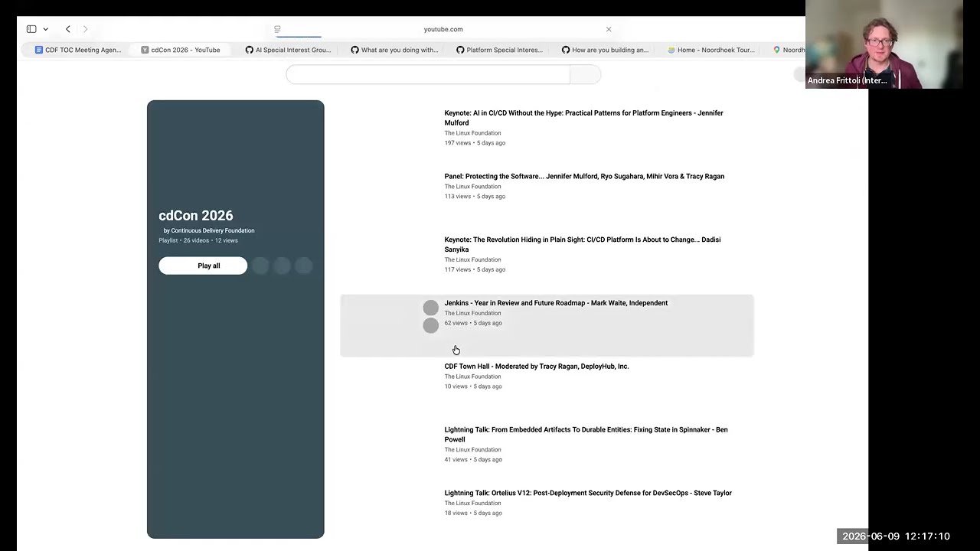Click the Google Docs favicon on the CDF TOC tab
This screenshot has width=980, height=551.
click(x=39, y=50)
